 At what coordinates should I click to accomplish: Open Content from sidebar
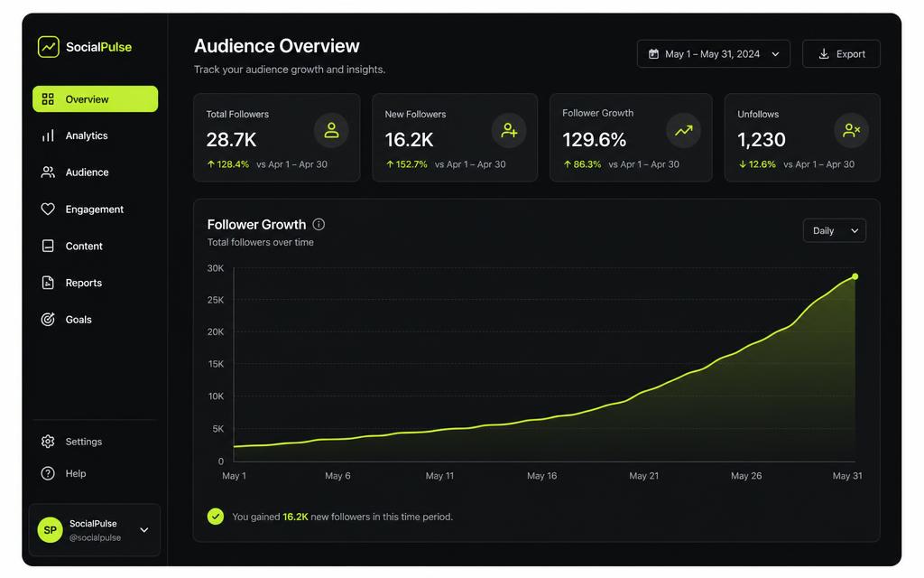[x=96, y=246]
